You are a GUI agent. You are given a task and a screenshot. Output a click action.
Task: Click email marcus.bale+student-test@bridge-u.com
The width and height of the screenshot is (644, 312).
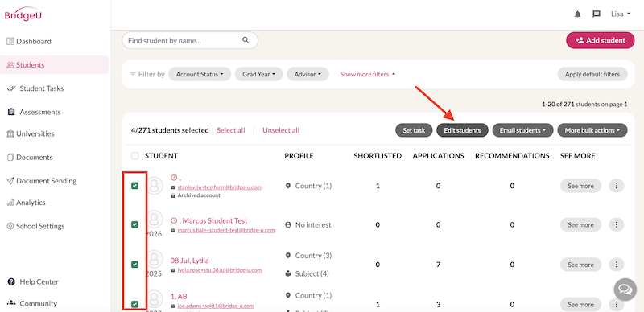point(226,230)
